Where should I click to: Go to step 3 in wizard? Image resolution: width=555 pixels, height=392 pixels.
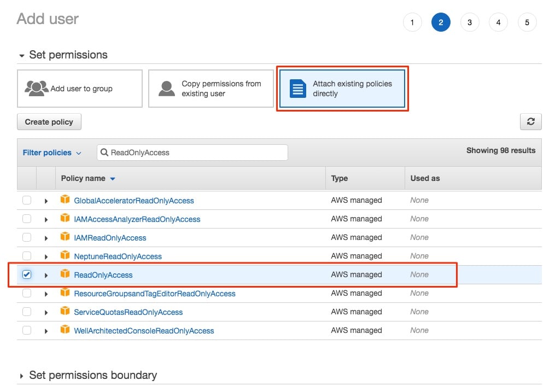[469, 22]
